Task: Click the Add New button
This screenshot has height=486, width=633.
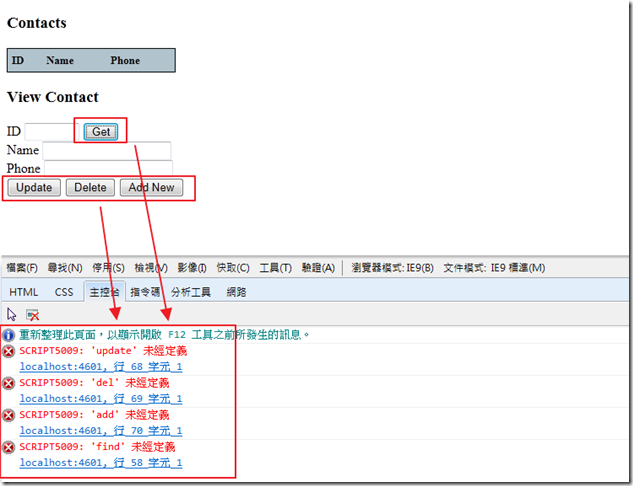Action: (151, 188)
